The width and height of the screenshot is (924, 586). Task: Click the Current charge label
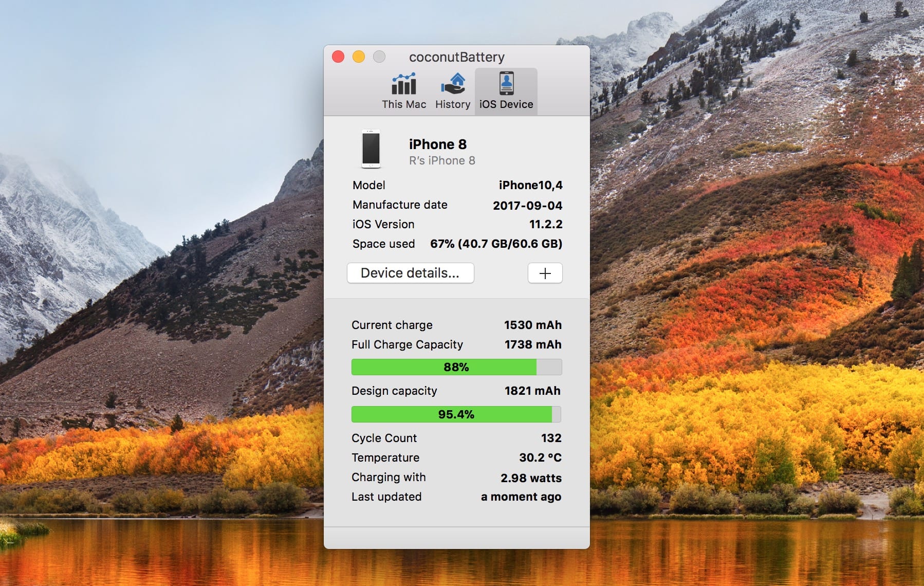click(392, 325)
